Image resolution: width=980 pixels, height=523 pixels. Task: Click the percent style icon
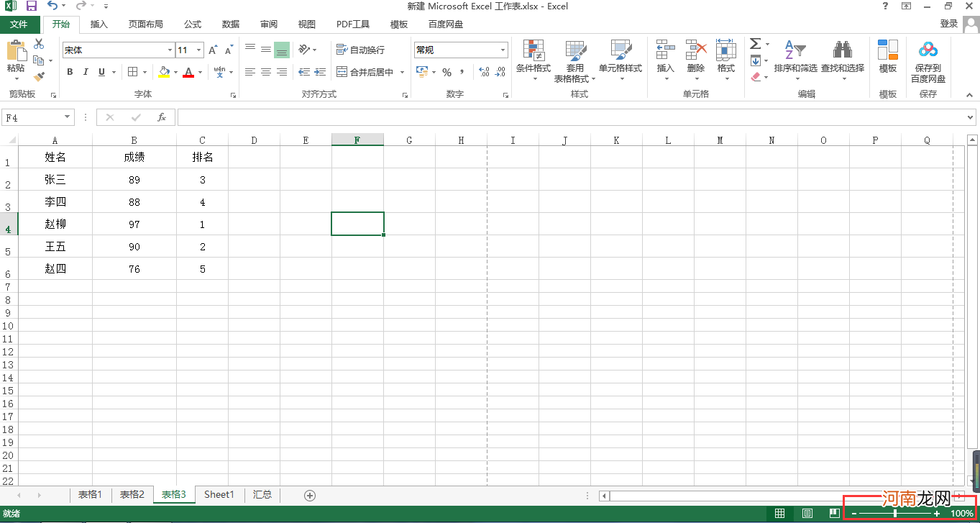(447, 72)
